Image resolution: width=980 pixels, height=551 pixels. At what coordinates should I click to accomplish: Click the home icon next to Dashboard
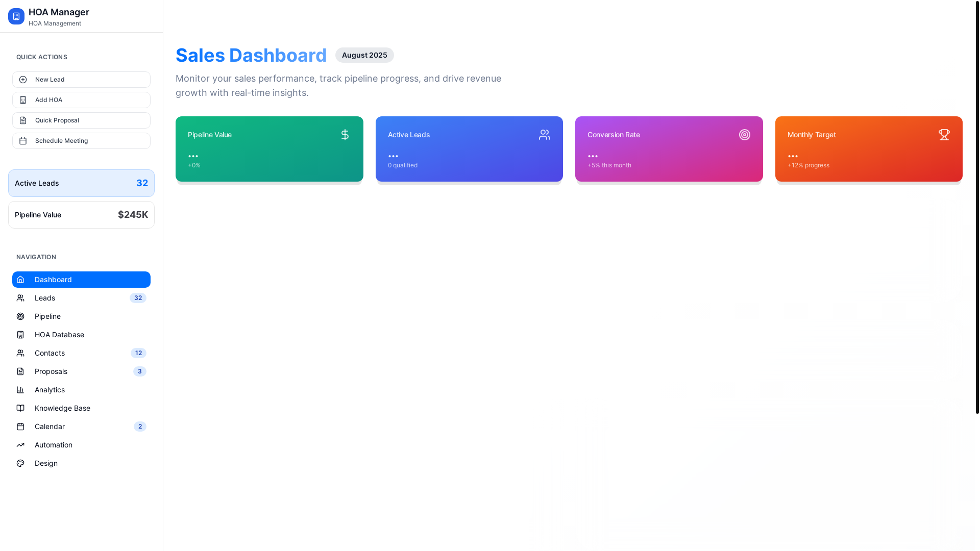(20, 280)
